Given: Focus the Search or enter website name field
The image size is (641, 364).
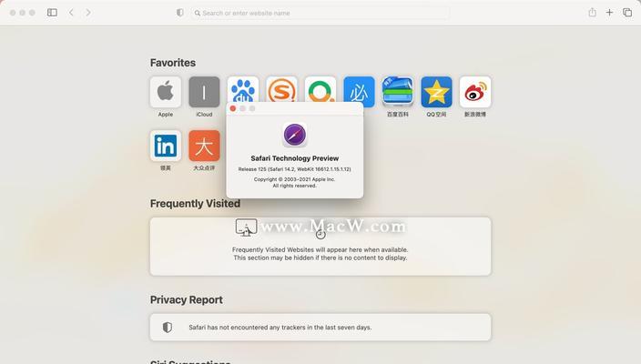Looking at the screenshot, I should point(320,13).
